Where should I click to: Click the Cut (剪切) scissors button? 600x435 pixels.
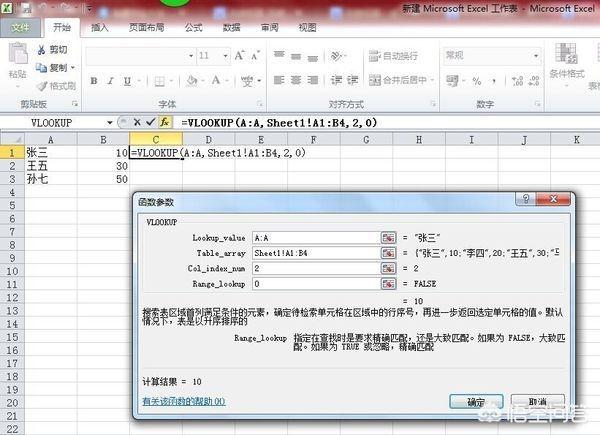(52, 49)
